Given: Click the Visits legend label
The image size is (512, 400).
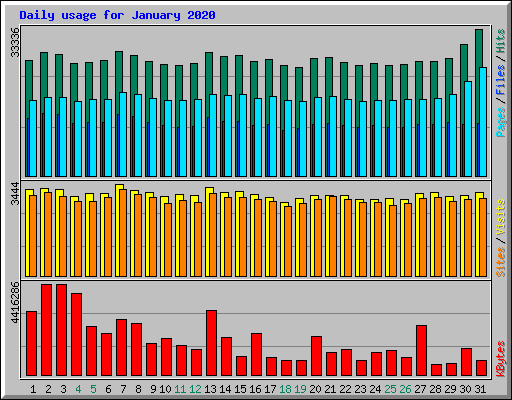Looking at the screenshot, I should [500, 217].
